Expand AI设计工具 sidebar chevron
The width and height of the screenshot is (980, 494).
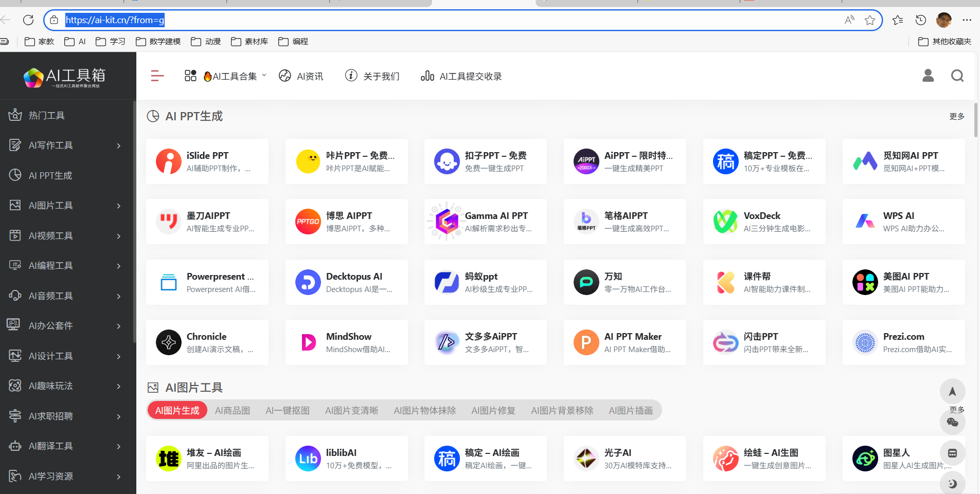pos(119,356)
